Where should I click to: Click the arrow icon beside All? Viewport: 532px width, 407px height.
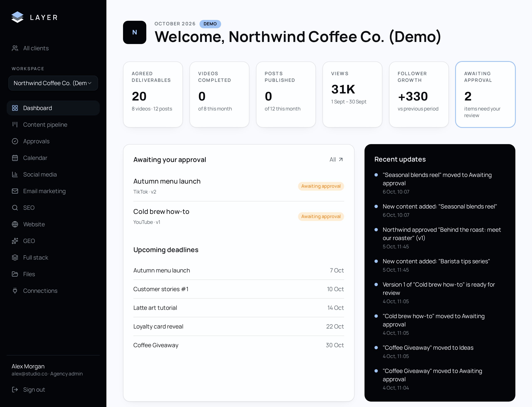(x=341, y=159)
